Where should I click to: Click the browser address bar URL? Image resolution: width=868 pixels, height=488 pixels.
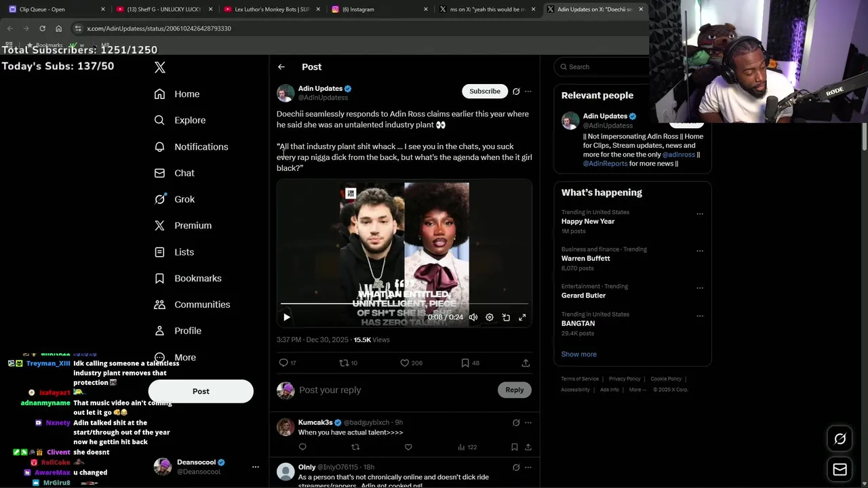coord(159,28)
